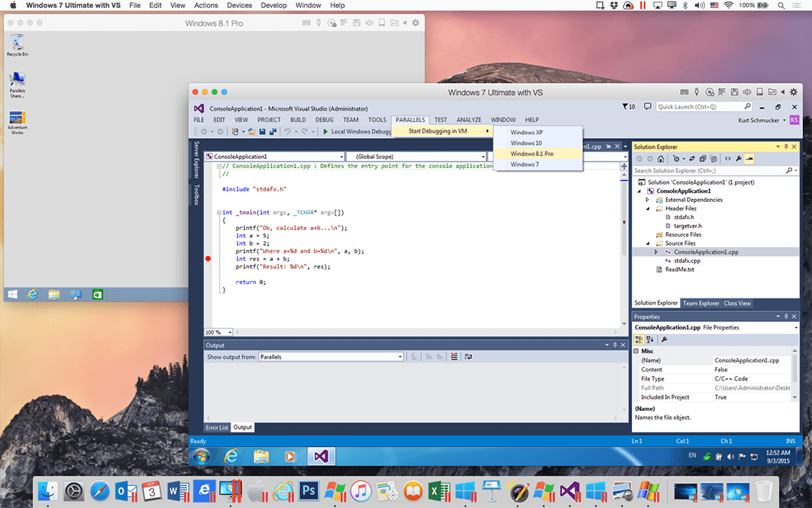Image resolution: width=812 pixels, height=508 pixels.
Task: Click the Local Windows Debugger start button
Action: (x=357, y=132)
